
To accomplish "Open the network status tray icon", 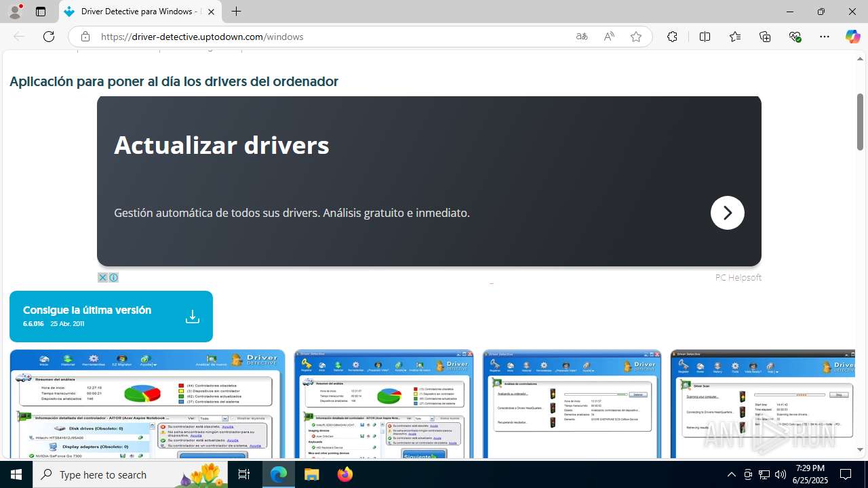I will click(764, 474).
